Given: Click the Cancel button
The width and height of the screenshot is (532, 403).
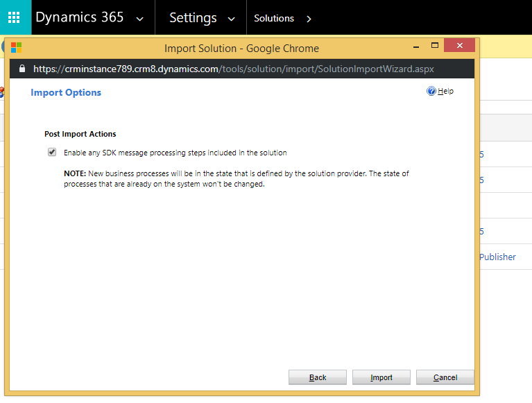Looking at the screenshot, I should click(445, 377).
